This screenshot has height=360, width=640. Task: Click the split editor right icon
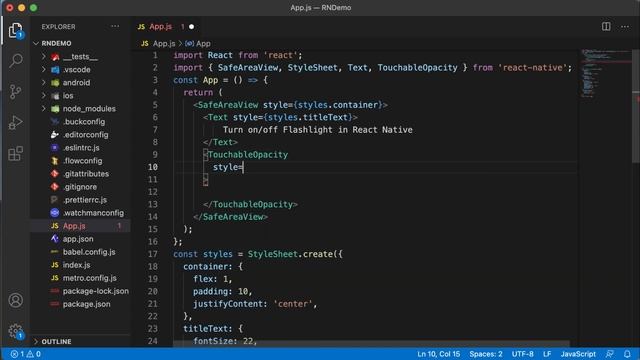coord(606,27)
